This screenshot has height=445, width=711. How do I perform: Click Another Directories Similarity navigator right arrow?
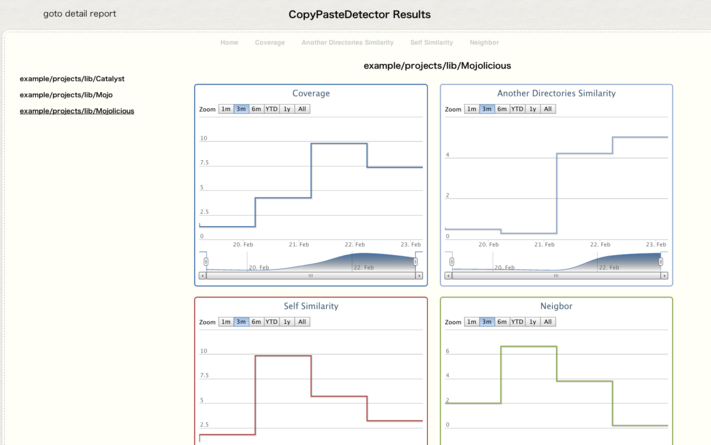664,275
